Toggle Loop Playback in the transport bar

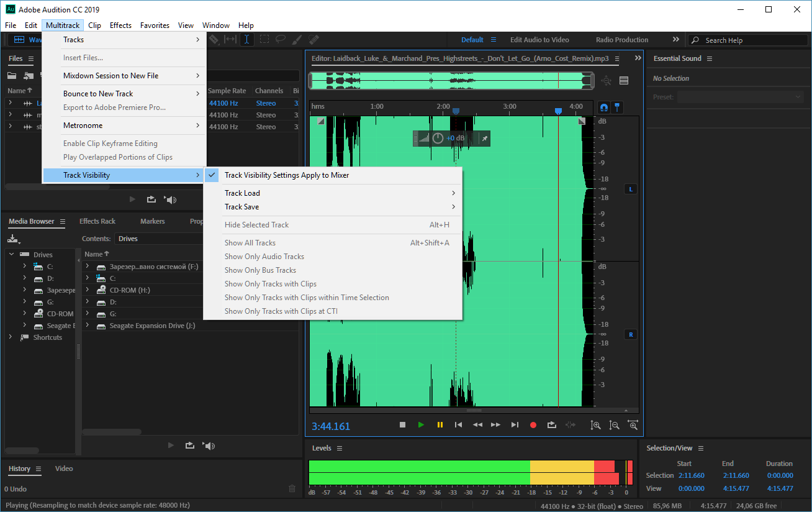(x=551, y=425)
